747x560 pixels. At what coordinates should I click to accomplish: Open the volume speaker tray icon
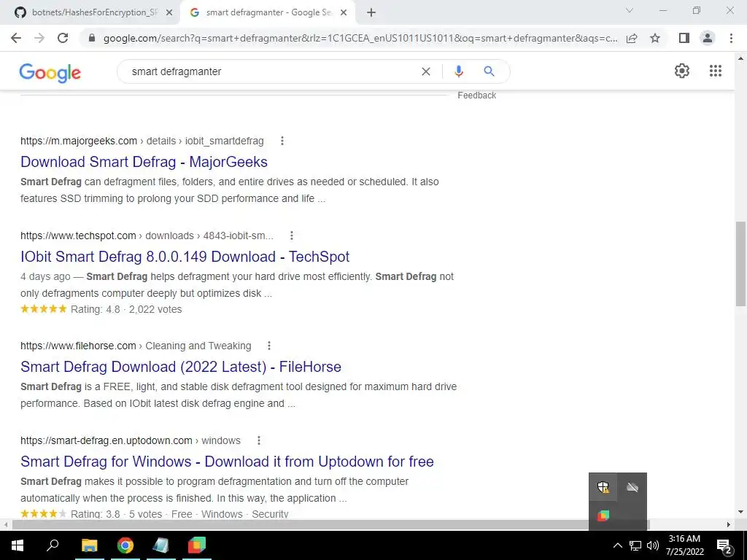click(653, 545)
